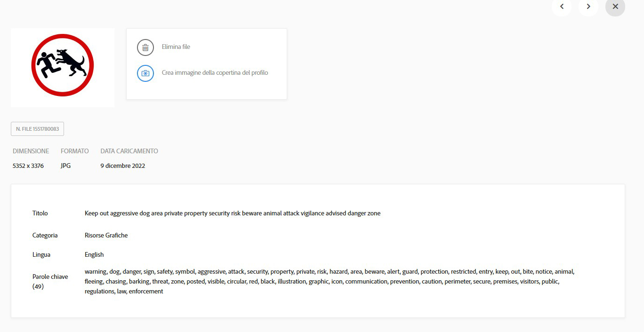Image resolution: width=644 pixels, height=332 pixels.
Task: Click the 'Elimina file' link
Action: coord(176,47)
